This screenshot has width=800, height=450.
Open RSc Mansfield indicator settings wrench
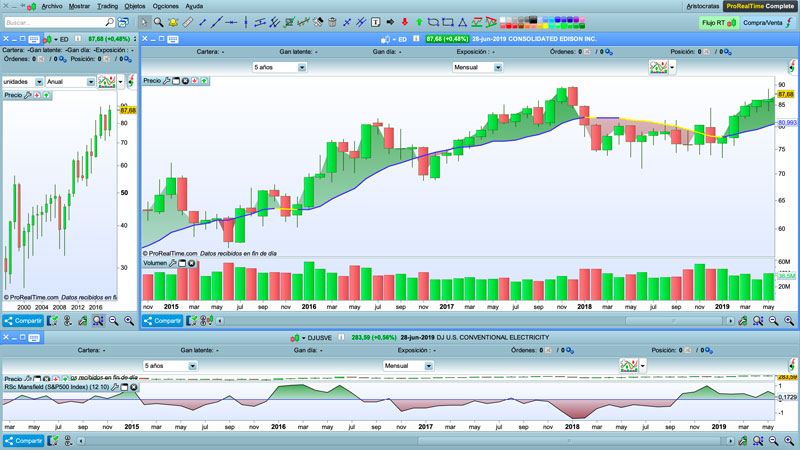[x=115, y=387]
